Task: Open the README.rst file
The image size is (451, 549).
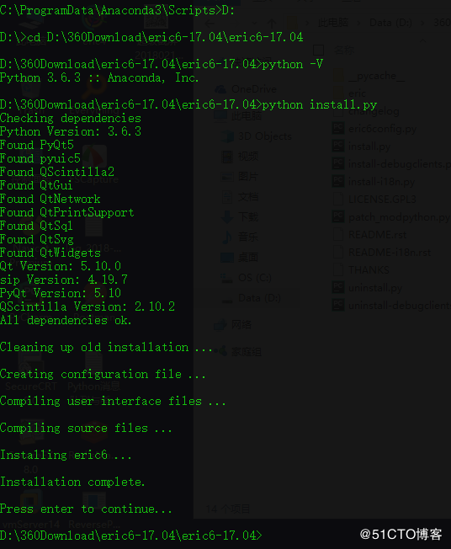Action: point(377,235)
